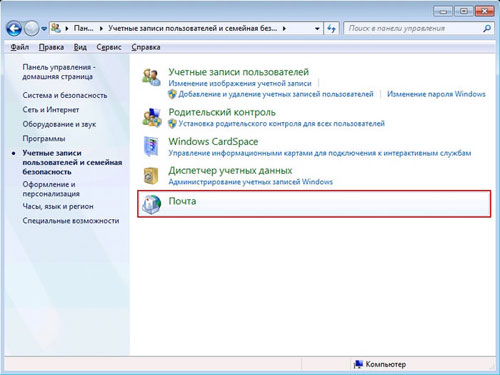
Task: Open the 'Windows CardSpace' heading link
Action: click(x=213, y=141)
